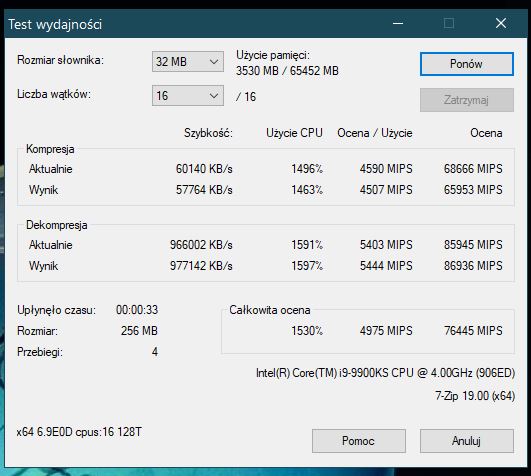Viewport: 531px width, 476px height.
Task: Click the Intel Core i9-9900KS CPU text
Action: coord(385,373)
